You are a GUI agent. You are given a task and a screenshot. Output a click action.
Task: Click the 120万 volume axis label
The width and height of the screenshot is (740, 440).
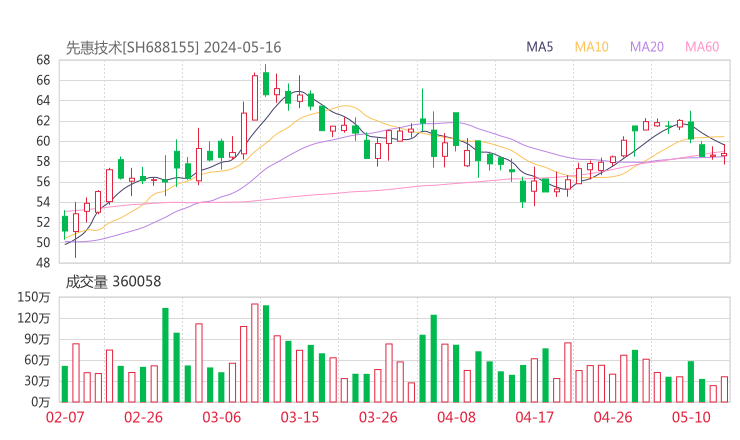34,318
